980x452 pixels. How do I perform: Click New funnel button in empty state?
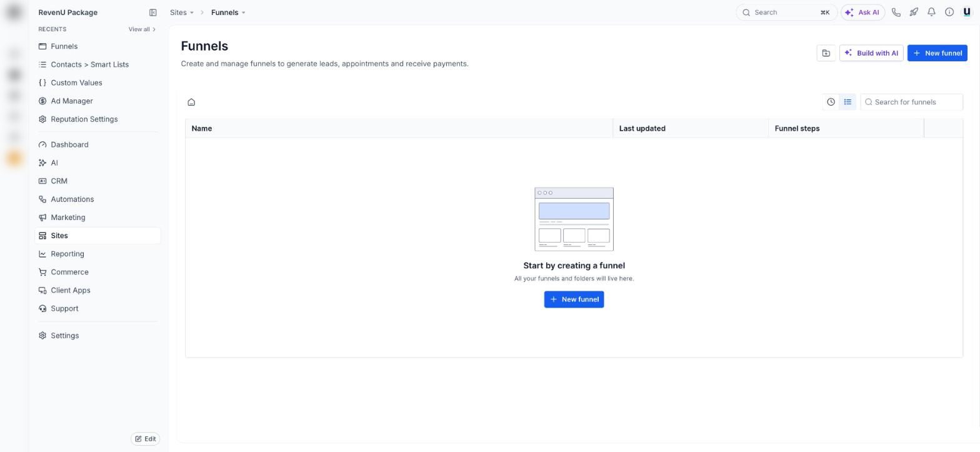tap(574, 299)
